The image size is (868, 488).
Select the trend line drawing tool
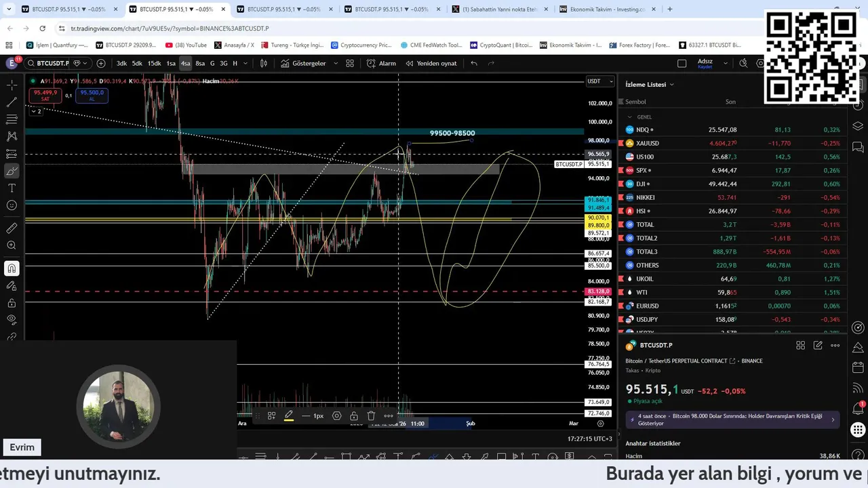point(12,102)
